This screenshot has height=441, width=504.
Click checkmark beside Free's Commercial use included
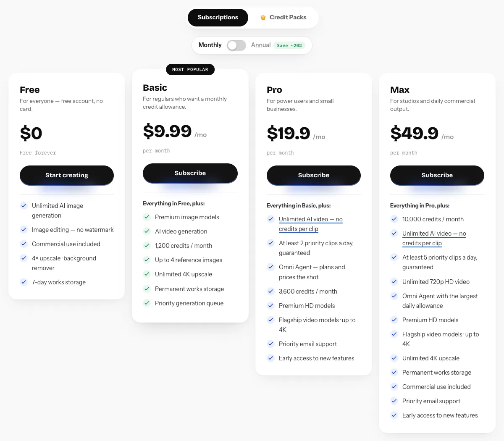click(x=24, y=244)
